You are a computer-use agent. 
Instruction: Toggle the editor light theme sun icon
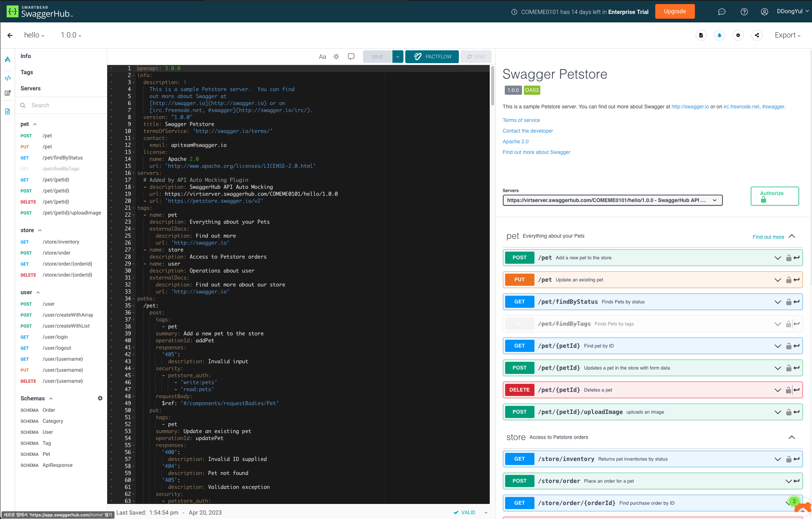336,57
